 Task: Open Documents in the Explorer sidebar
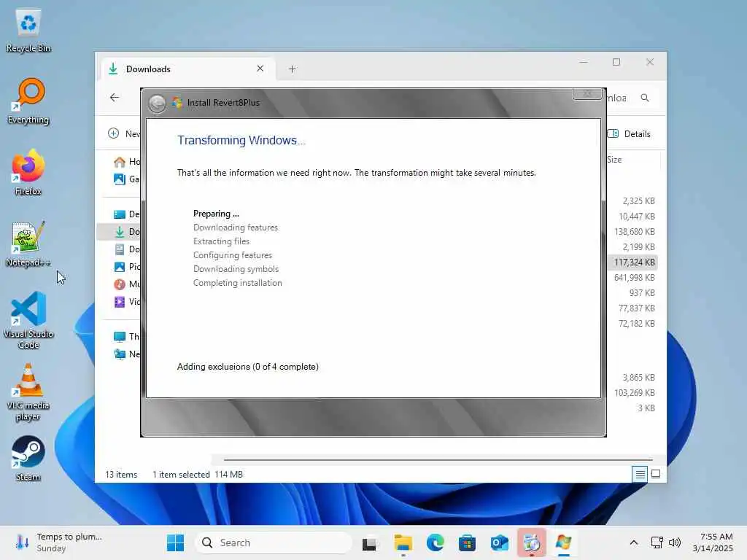(x=126, y=249)
